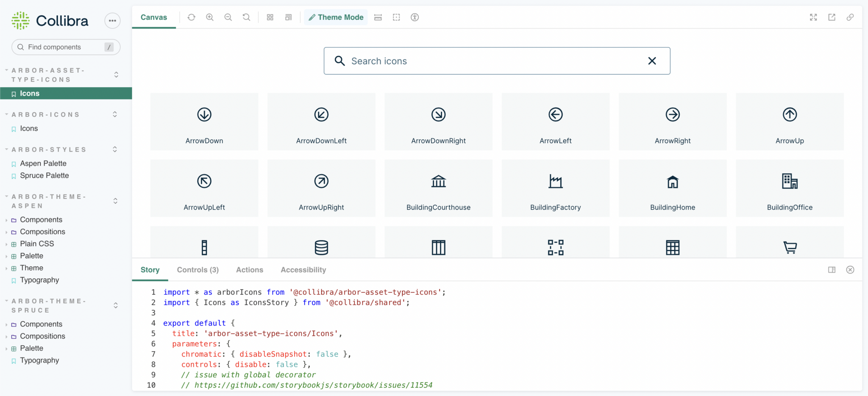Image resolution: width=868 pixels, height=396 pixels.
Task: Open the Collibra menu via the ellipsis button
Action: 112,20
